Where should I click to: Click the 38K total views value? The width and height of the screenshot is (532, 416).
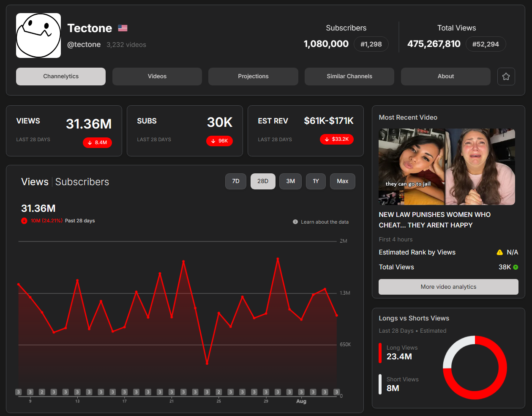point(505,267)
